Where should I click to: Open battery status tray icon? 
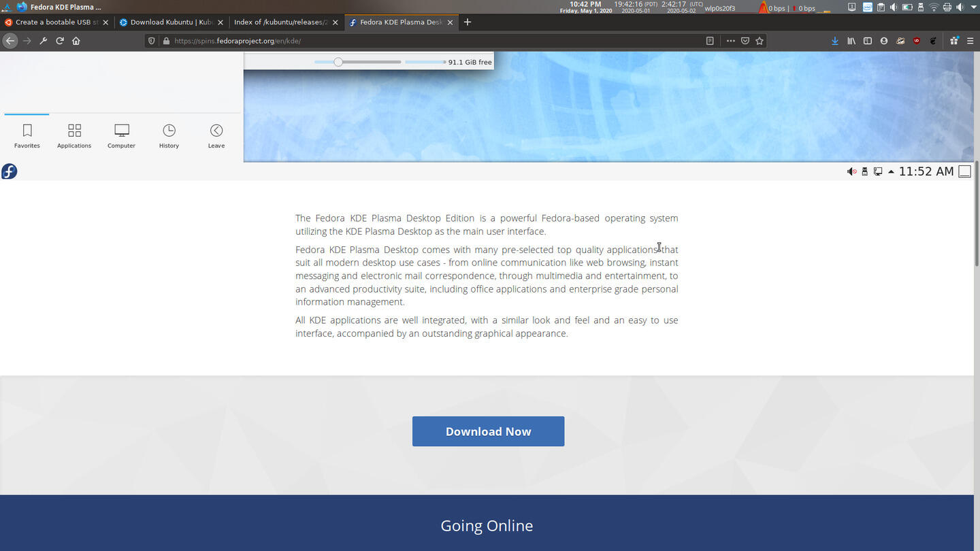pos(907,7)
